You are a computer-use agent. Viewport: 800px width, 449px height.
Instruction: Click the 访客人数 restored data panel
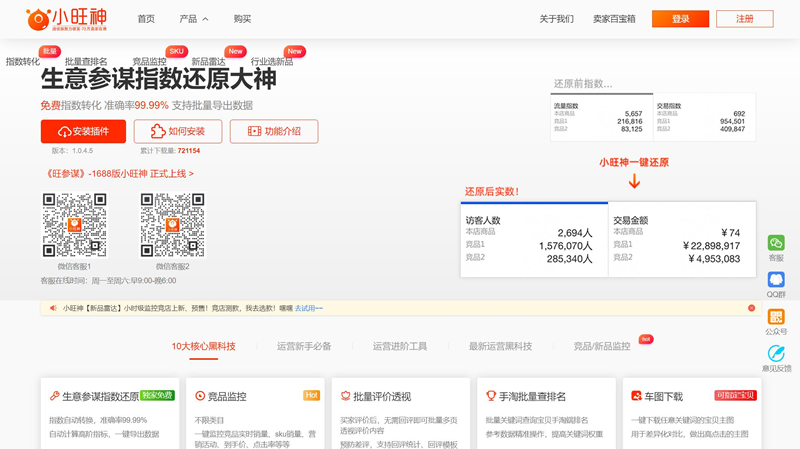point(534,240)
